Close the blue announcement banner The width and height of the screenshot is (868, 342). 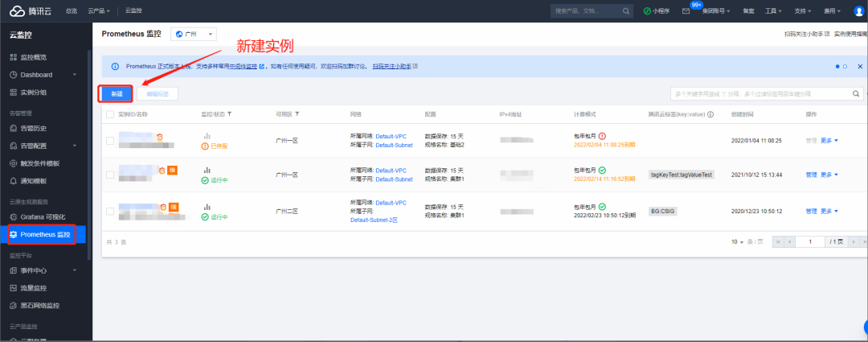(860, 66)
